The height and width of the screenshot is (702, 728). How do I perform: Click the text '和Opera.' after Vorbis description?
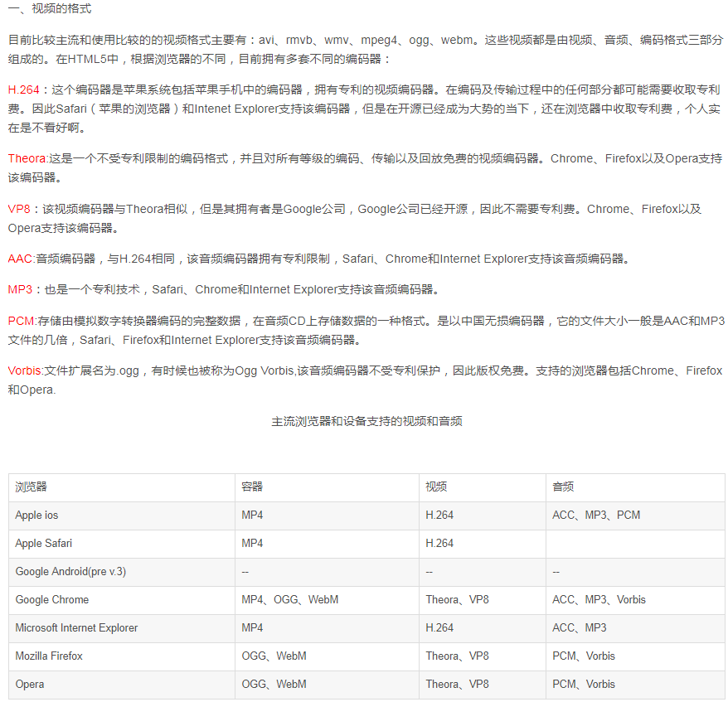pos(32,390)
